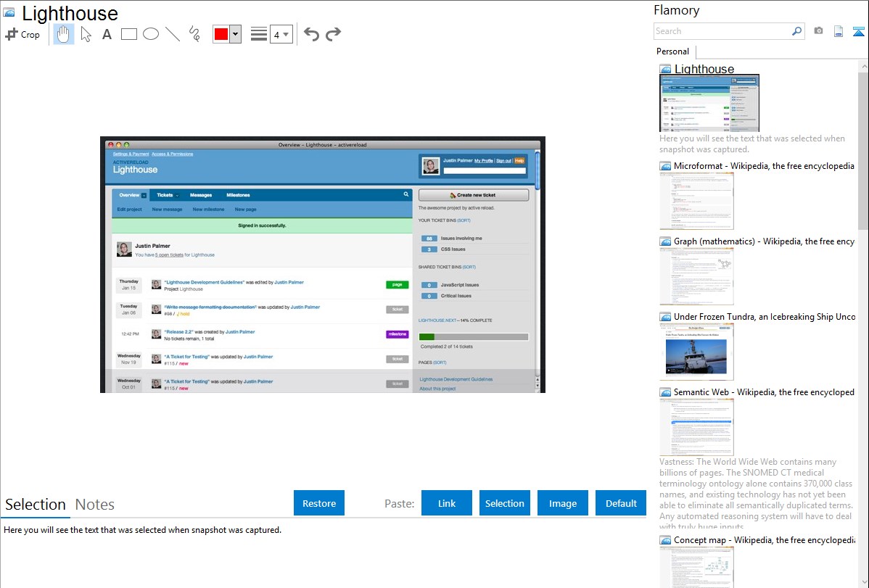This screenshot has width=869, height=588.
Task: Activate the Hand pan tool
Action: click(63, 34)
